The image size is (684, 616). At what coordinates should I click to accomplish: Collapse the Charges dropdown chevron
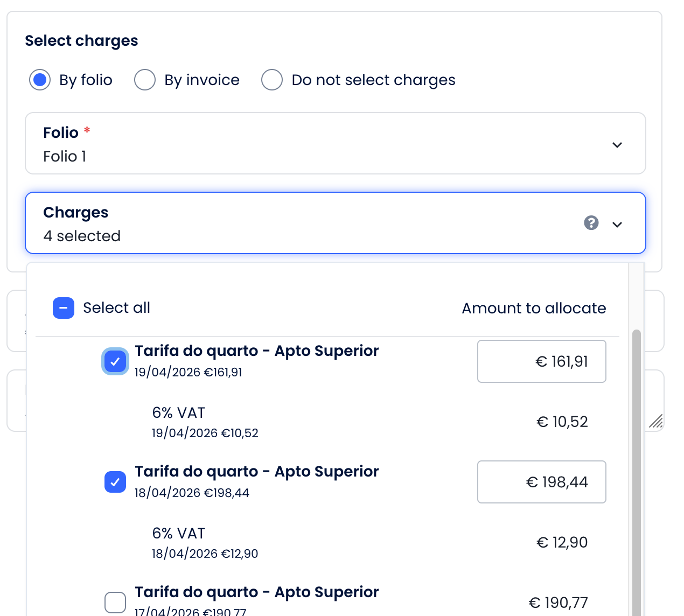pos(617,225)
